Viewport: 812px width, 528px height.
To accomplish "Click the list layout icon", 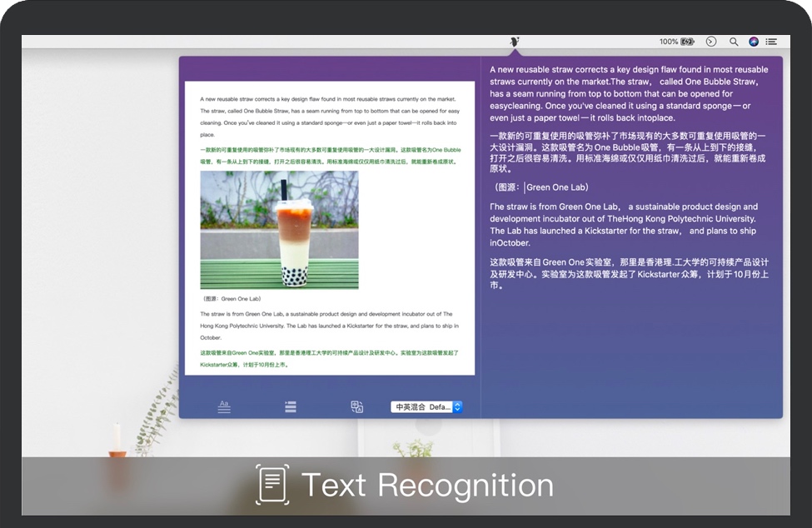I will coord(290,406).
